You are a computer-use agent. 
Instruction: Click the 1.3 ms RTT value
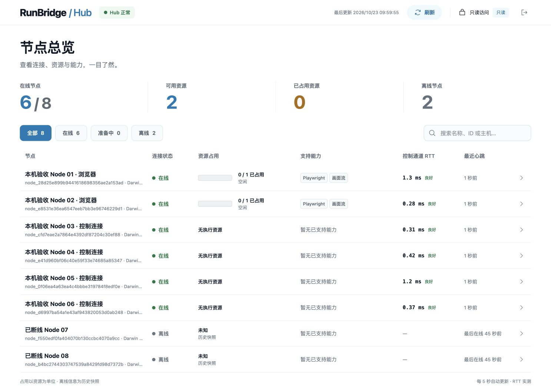click(412, 178)
